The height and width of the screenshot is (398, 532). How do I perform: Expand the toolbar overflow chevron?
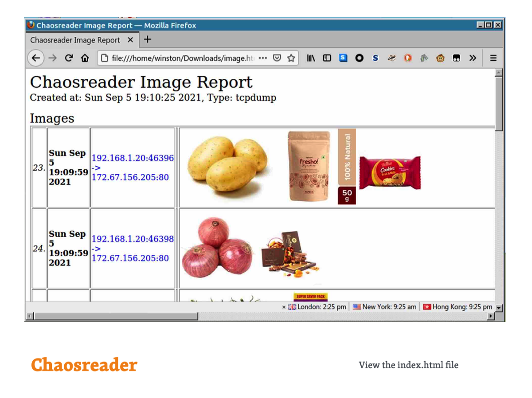tap(473, 58)
